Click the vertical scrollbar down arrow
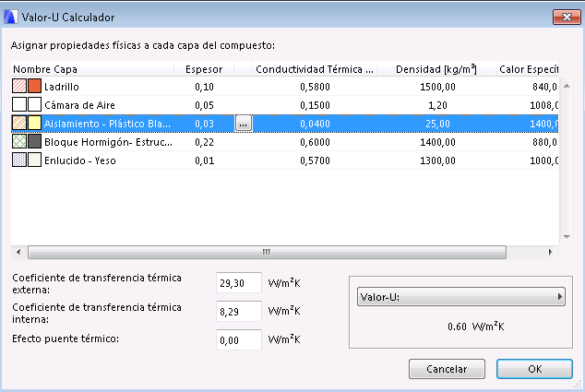Viewport: 585px width, 392px height. point(567,237)
